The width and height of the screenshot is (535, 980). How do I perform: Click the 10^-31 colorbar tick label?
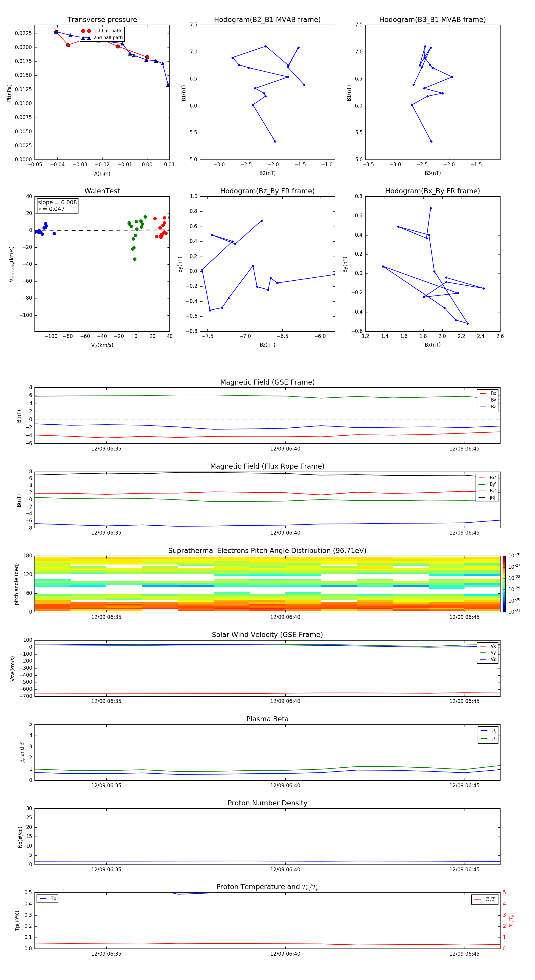[514, 611]
